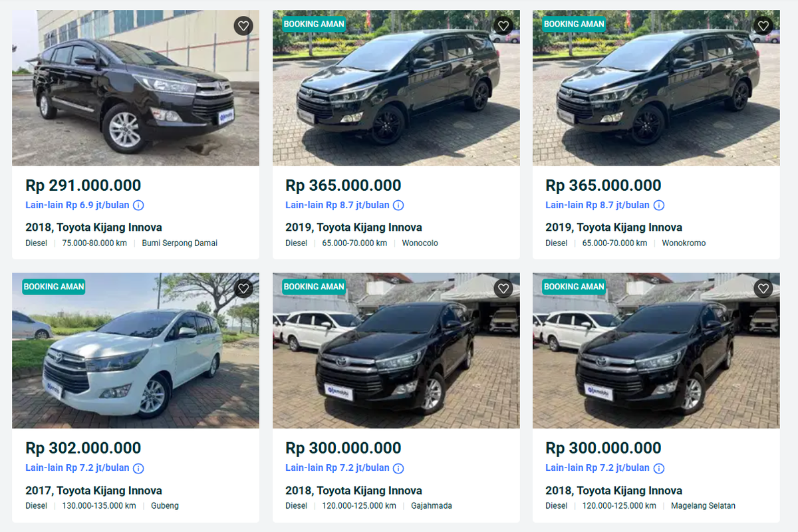Favorite the Rp 291.000.000 Innova listing
This screenshot has width=798, height=532.
tap(243, 26)
